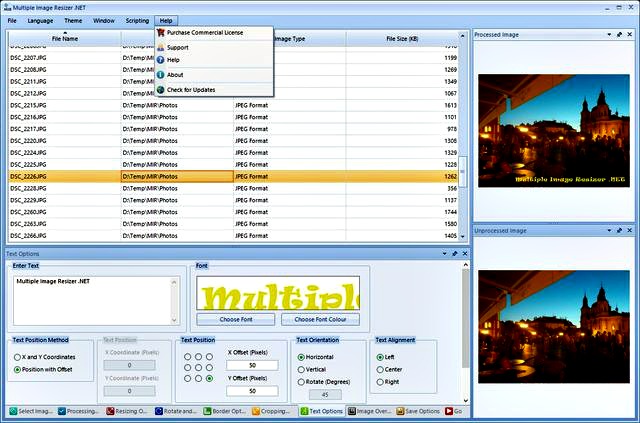Image resolution: width=640 pixels, height=423 pixels.
Task: Open Unprocessed Image panel dropdown arrow
Action: (x=608, y=230)
